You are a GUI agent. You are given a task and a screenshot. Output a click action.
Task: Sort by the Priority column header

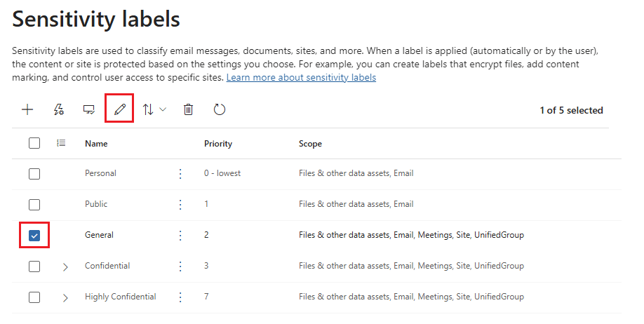click(x=218, y=144)
